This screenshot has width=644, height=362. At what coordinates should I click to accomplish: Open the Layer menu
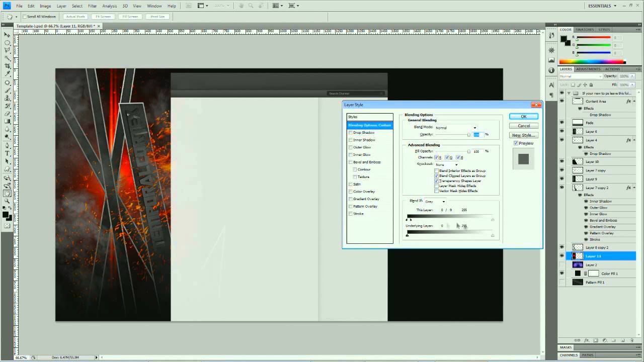61,6
